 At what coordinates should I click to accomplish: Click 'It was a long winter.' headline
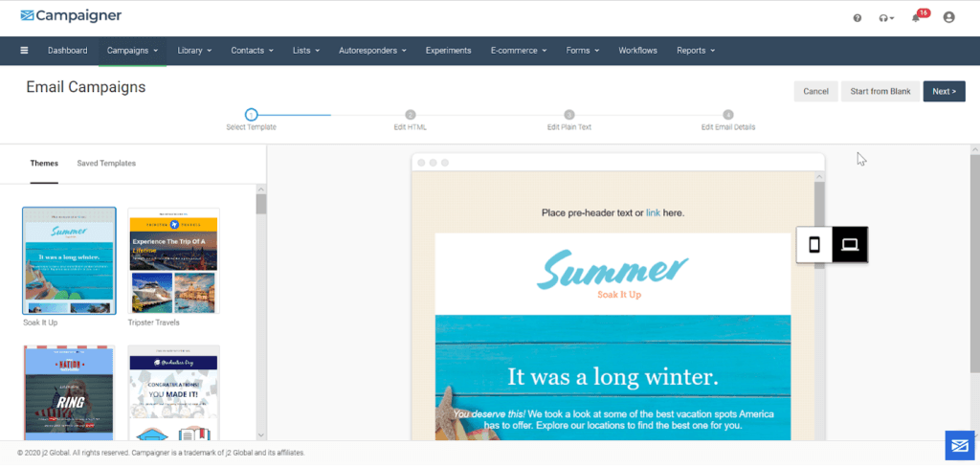tap(612, 377)
